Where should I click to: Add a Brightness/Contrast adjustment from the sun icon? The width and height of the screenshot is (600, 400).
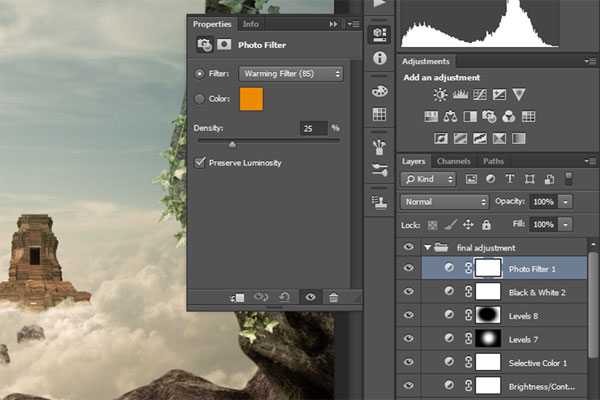tap(440, 95)
